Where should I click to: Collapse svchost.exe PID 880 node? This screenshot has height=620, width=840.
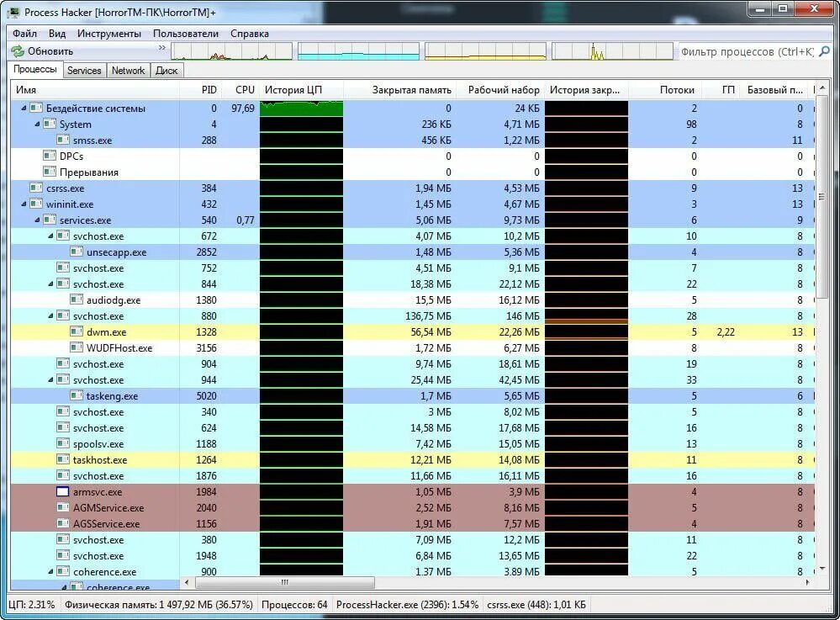click(51, 316)
